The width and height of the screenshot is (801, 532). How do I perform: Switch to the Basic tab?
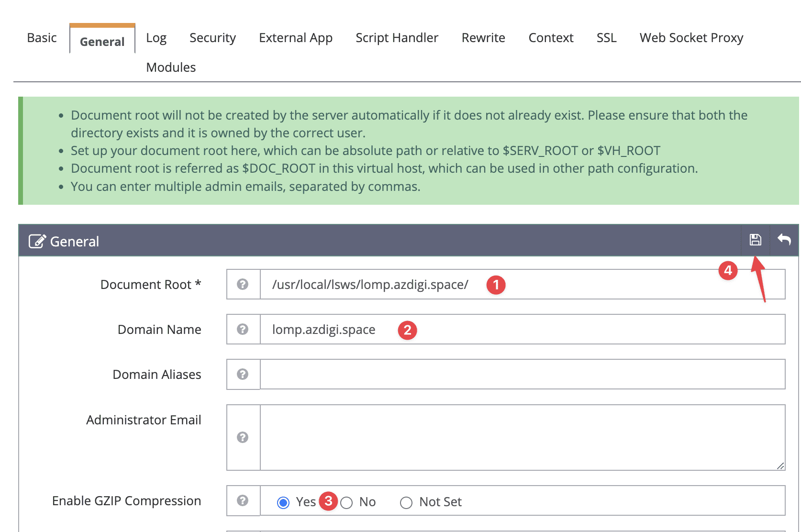pos(42,38)
